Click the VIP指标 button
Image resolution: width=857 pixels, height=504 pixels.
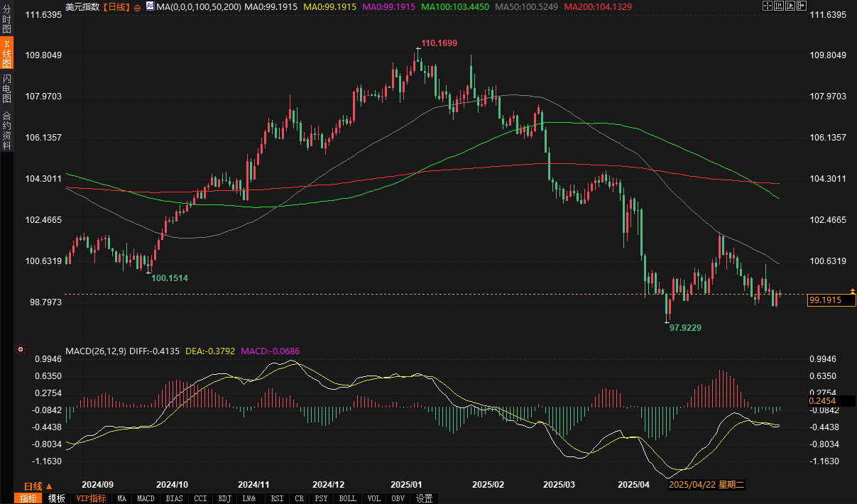tap(91, 498)
